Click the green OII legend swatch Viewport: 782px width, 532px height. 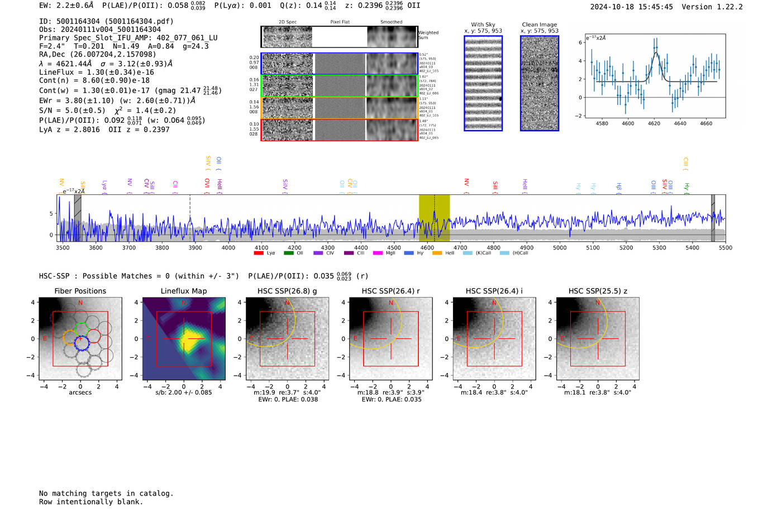[288, 253]
